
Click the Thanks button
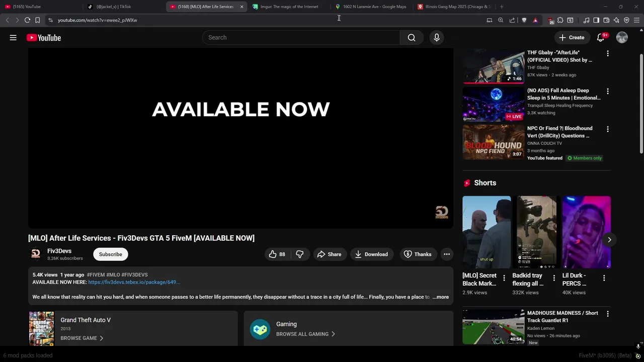pos(418,254)
